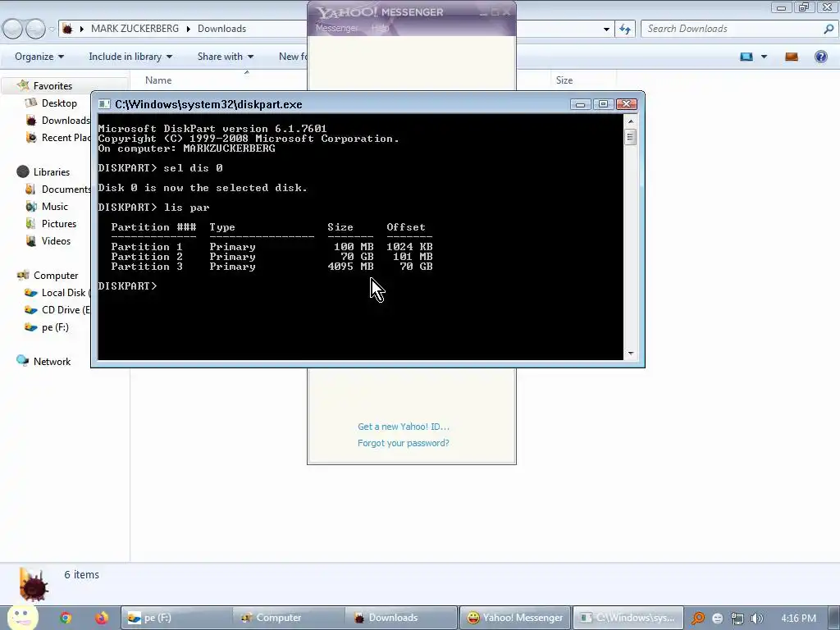Click the Explorer Back navigation button

pos(13,29)
